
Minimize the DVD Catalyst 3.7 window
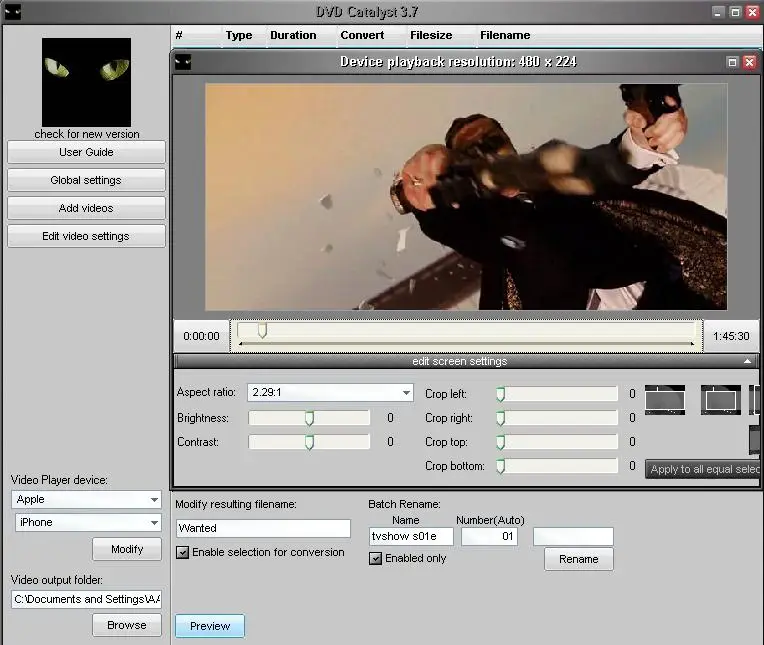click(x=718, y=13)
